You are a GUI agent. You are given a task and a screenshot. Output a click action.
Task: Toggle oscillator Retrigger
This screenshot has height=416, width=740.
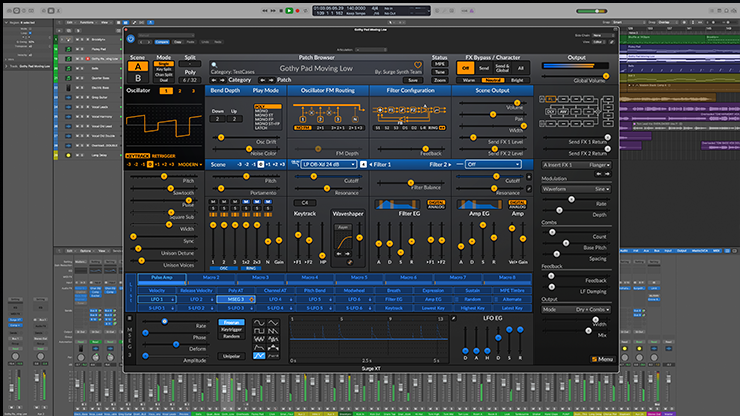click(x=163, y=156)
